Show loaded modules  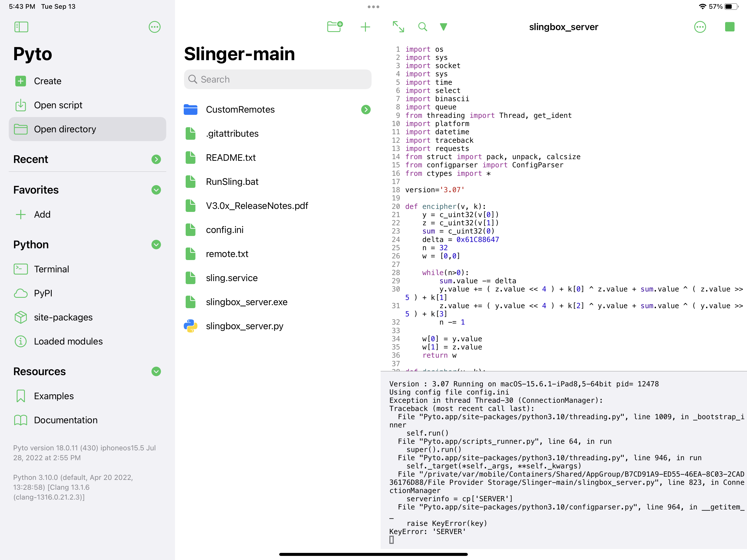(68, 341)
